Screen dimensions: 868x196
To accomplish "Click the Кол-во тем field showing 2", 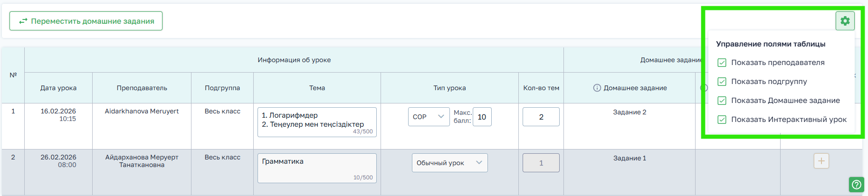I will tap(541, 117).
